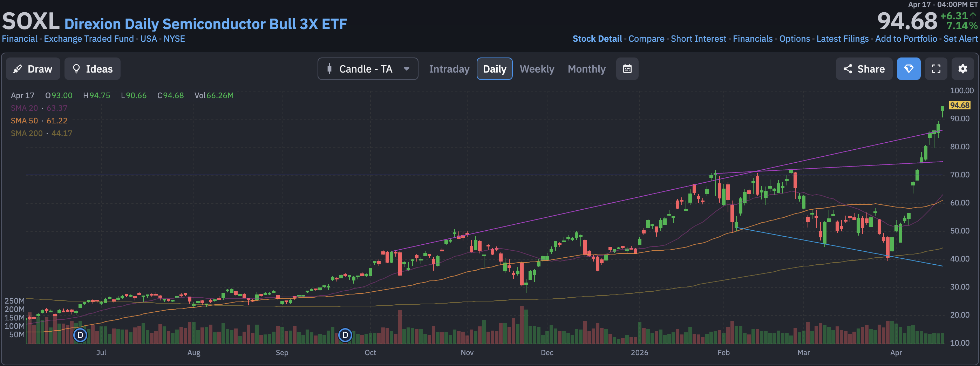
Task: Click the 100.00 price axis label
Action: pos(962,90)
